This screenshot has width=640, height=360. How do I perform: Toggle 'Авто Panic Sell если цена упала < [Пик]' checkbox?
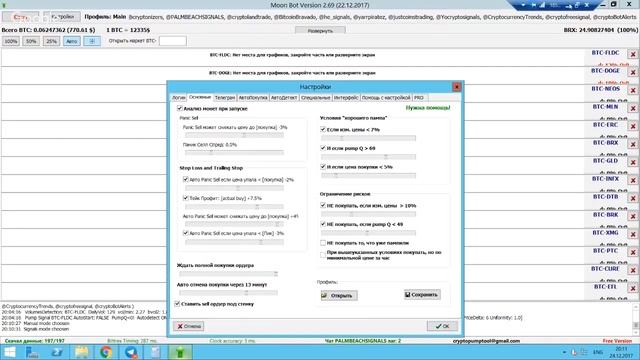[x=186, y=233]
